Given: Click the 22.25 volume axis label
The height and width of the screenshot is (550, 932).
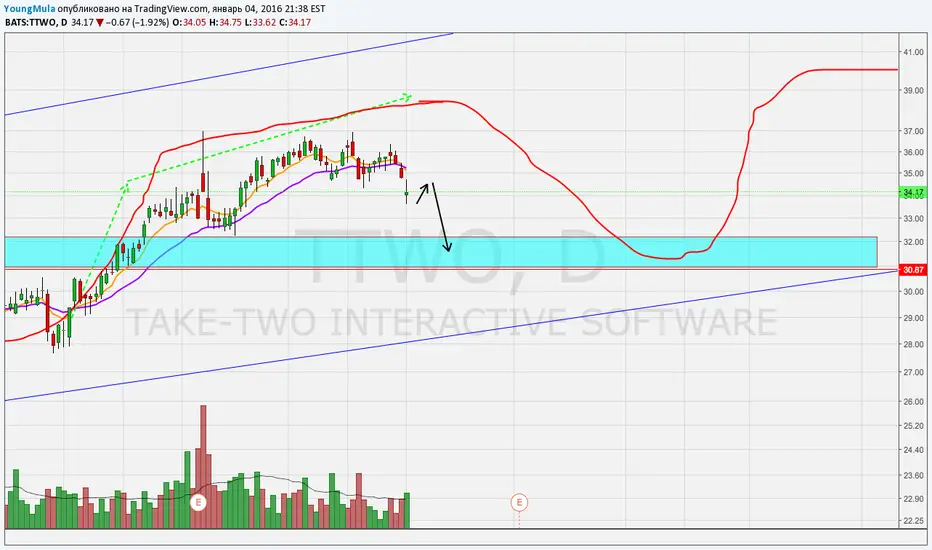Looking at the screenshot, I should [914, 521].
